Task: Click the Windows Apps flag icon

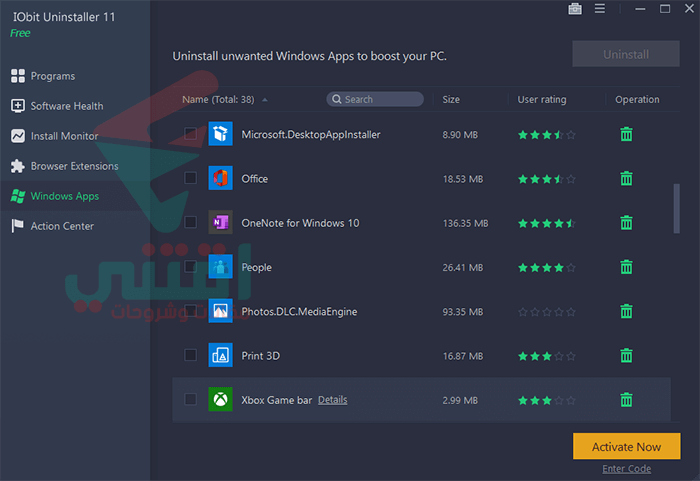Action: pyautogui.click(x=18, y=196)
